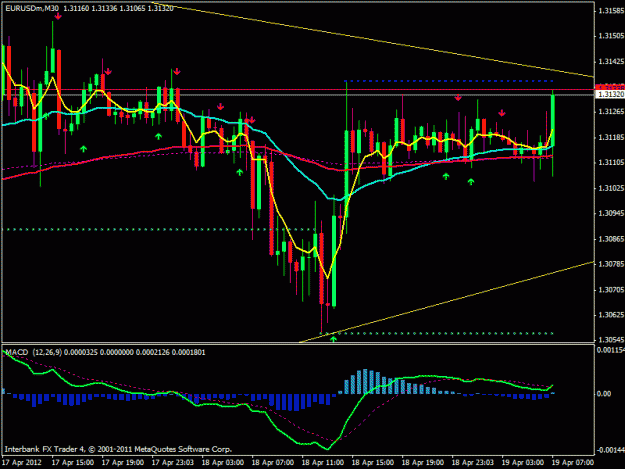This screenshot has height=469, width=625.
Task: Click the 18 Apr 23:03 time label
Action: 473,463
